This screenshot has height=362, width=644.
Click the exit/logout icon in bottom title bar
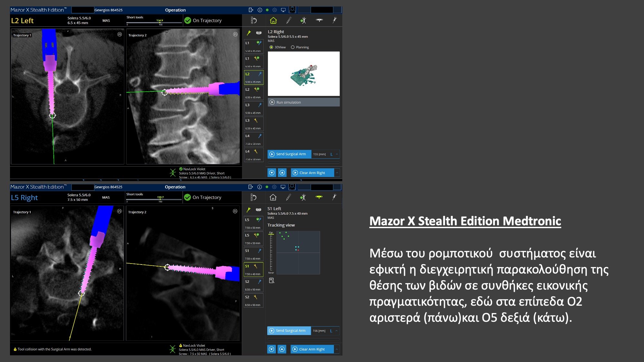[251, 187]
